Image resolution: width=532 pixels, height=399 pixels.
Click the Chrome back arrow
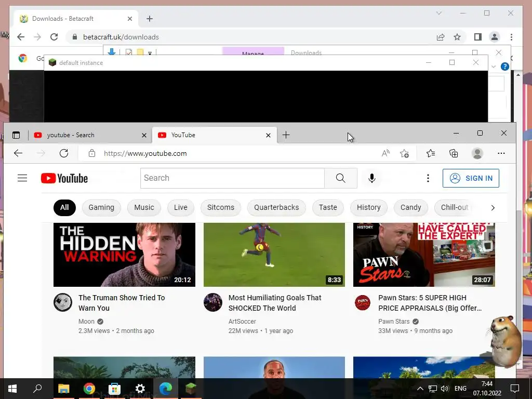[21, 37]
